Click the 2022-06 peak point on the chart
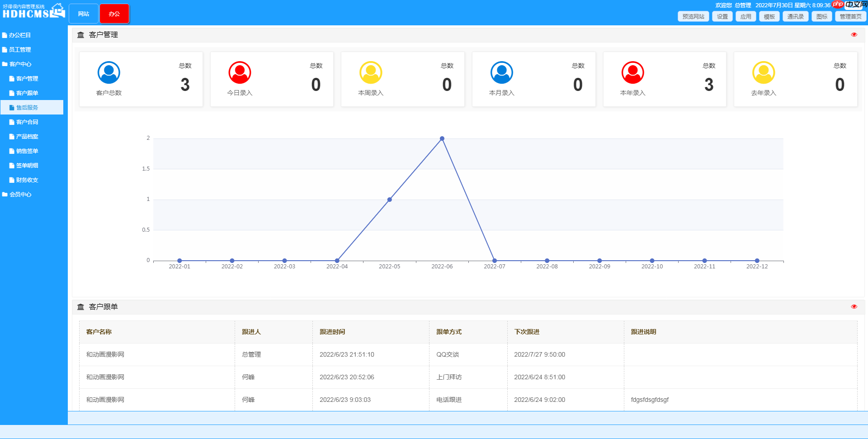The width and height of the screenshot is (868, 439). click(442, 139)
